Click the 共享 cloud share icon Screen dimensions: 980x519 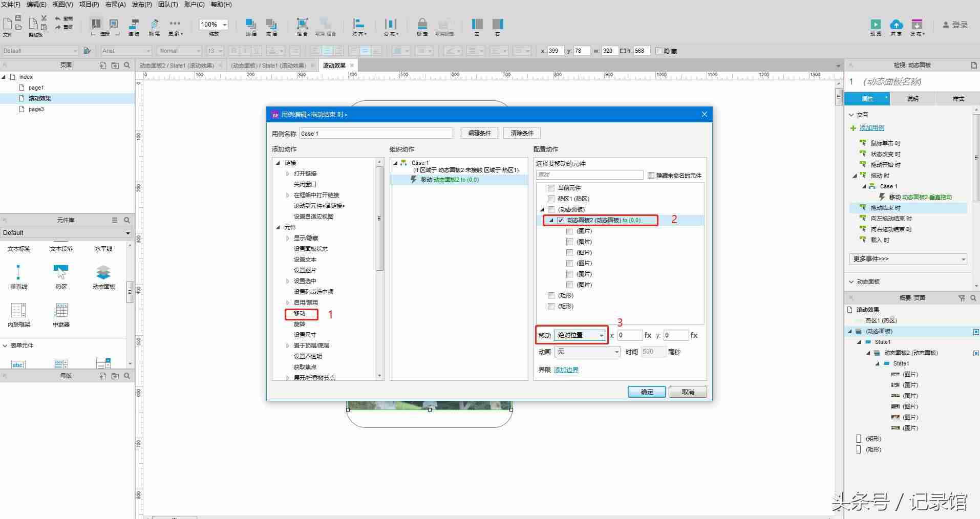coord(896,25)
